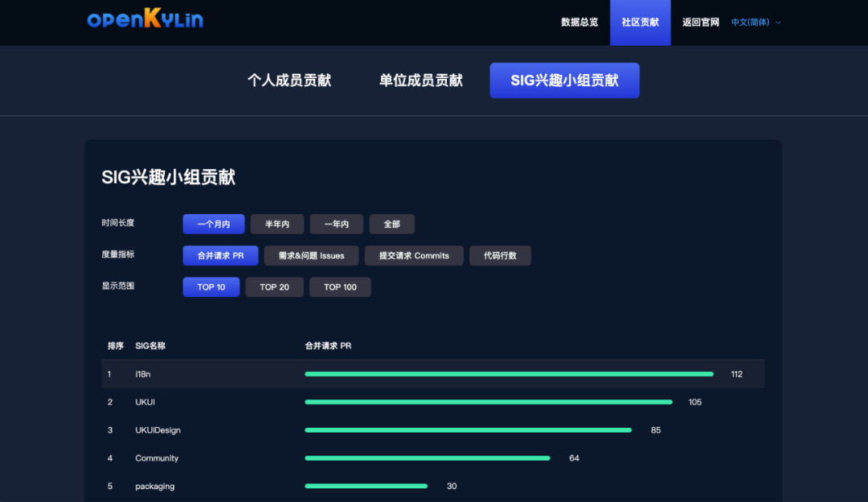868x502 pixels.
Task: Switch metric to 提交请求 Commits
Action: [x=413, y=255]
